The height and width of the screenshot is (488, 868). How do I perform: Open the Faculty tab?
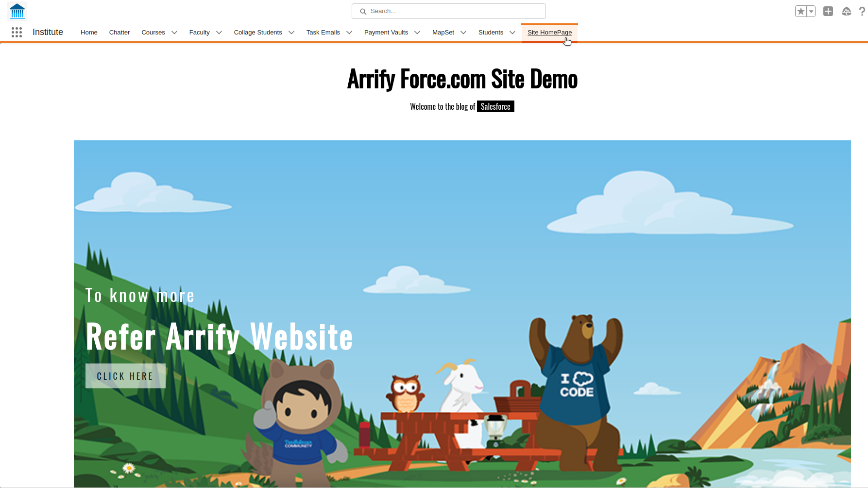click(x=199, y=32)
